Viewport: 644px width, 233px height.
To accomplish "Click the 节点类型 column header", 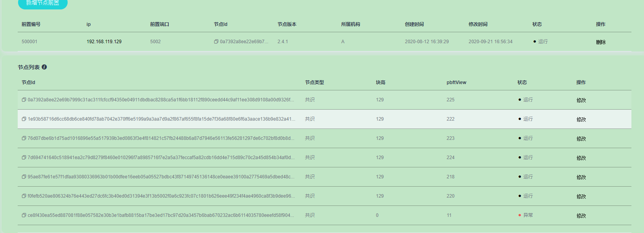I will [x=315, y=83].
